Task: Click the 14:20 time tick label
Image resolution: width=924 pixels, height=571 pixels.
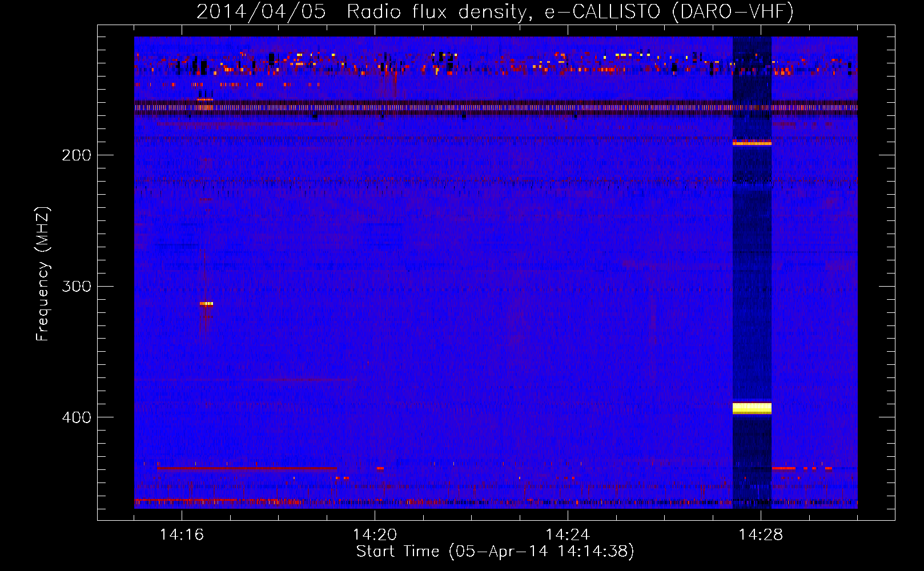Action: point(375,534)
